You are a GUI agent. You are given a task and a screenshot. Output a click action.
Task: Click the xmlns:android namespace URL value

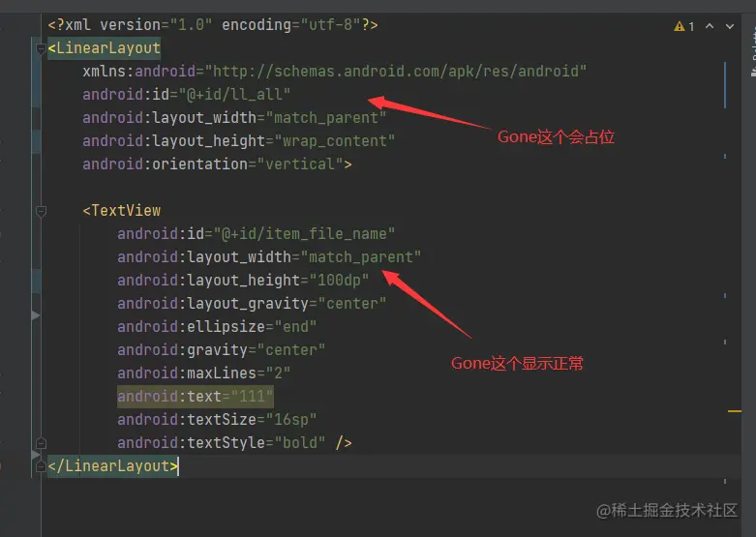click(395, 72)
